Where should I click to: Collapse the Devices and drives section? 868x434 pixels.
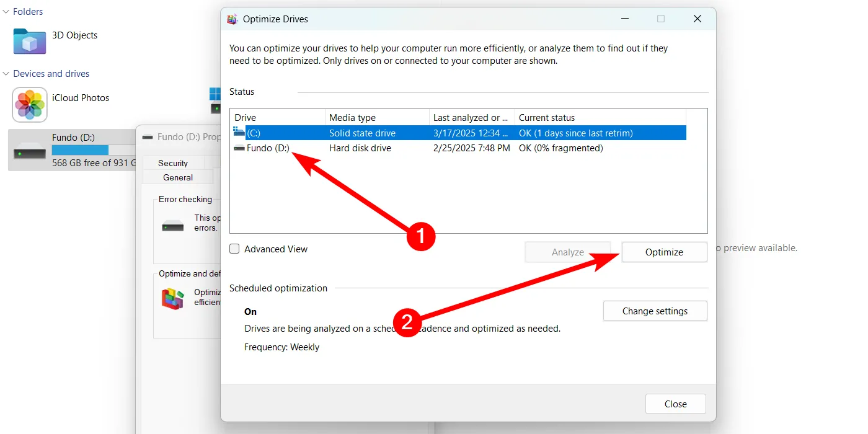[x=6, y=74]
